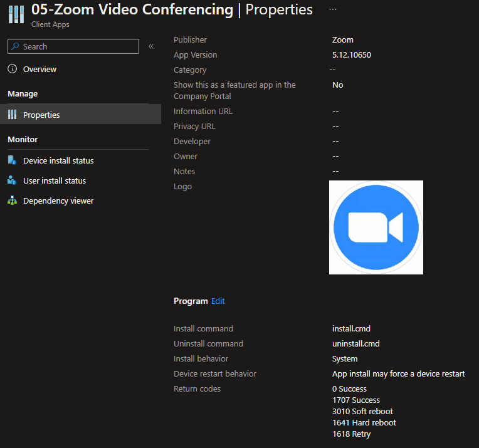Click the Return codes label
This screenshot has height=448, width=479.
(197, 388)
